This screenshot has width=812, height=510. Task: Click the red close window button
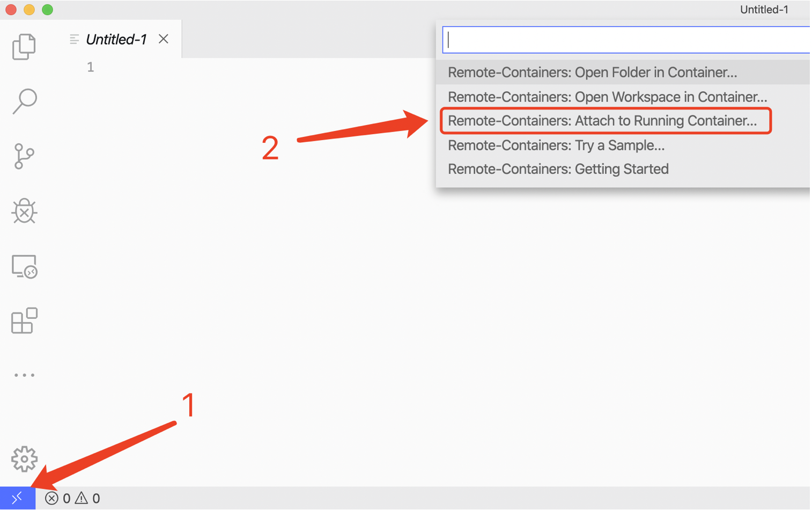point(11,10)
